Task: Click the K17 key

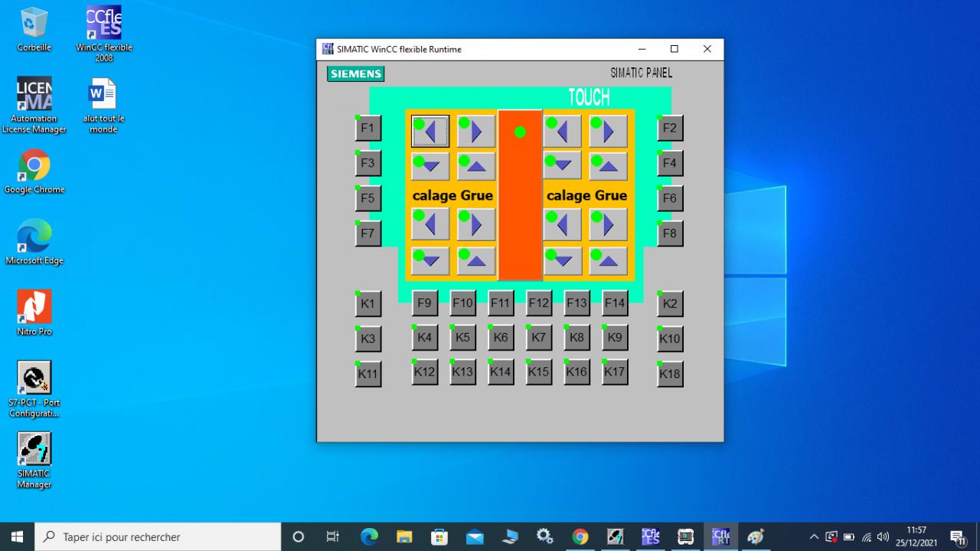Action: [616, 372]
